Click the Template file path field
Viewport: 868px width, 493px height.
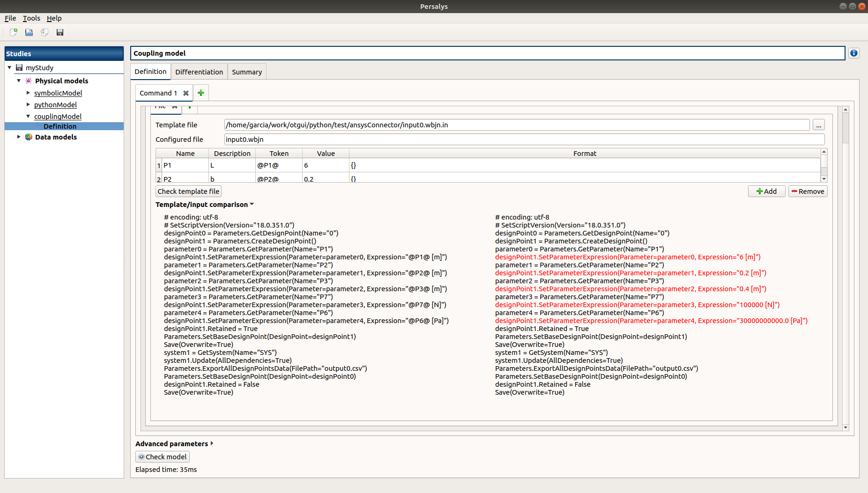click(x=517, y=125)
